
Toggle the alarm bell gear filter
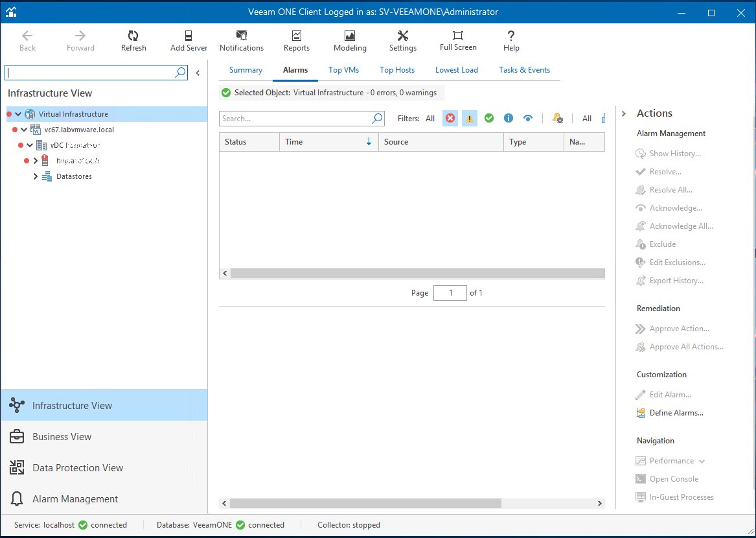[557, 118]
